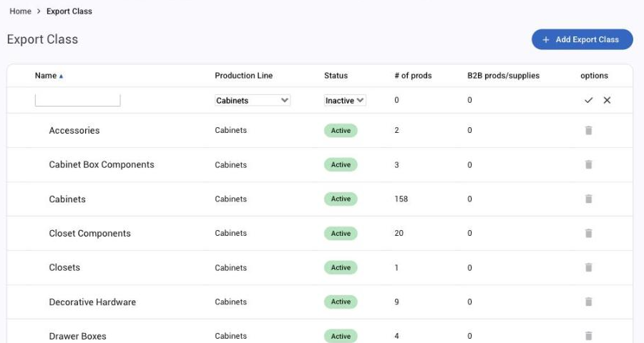644x343 pixels.
Task: Cancel new export class with X icon
Action: tap(607, 100)
